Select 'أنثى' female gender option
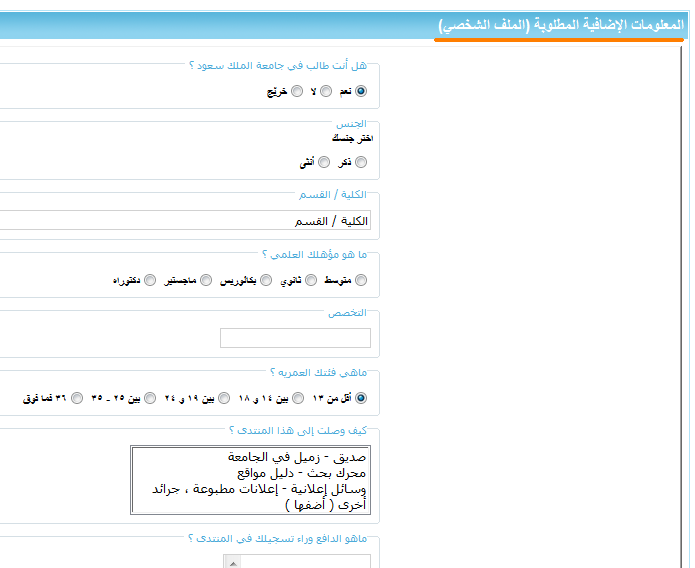Viewport: 695px width, 568px height. 325,162
